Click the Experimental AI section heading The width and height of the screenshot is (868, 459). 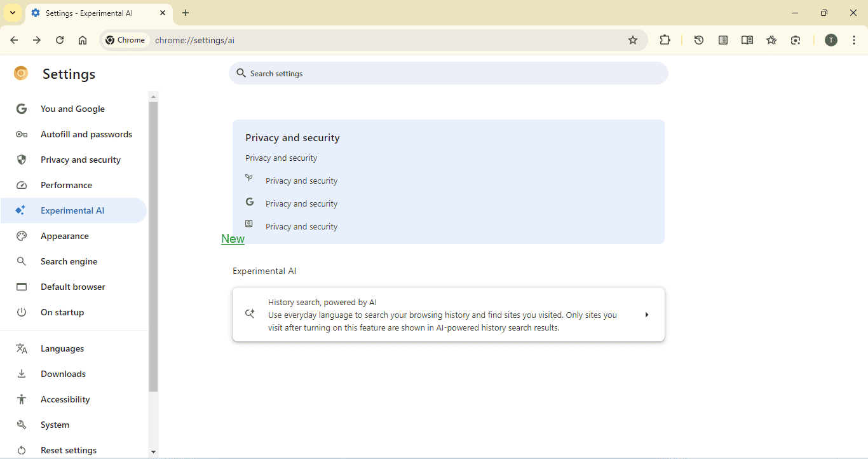(264, 271)
